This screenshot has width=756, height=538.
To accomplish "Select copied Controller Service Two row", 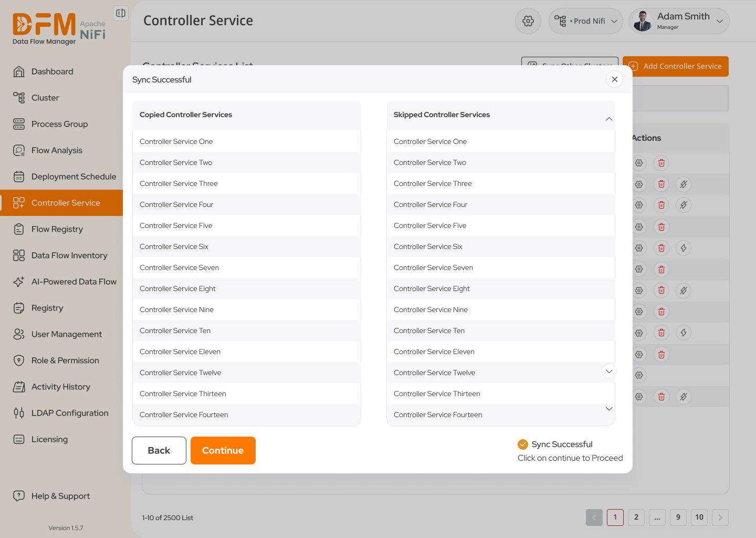I will point(247,162).
